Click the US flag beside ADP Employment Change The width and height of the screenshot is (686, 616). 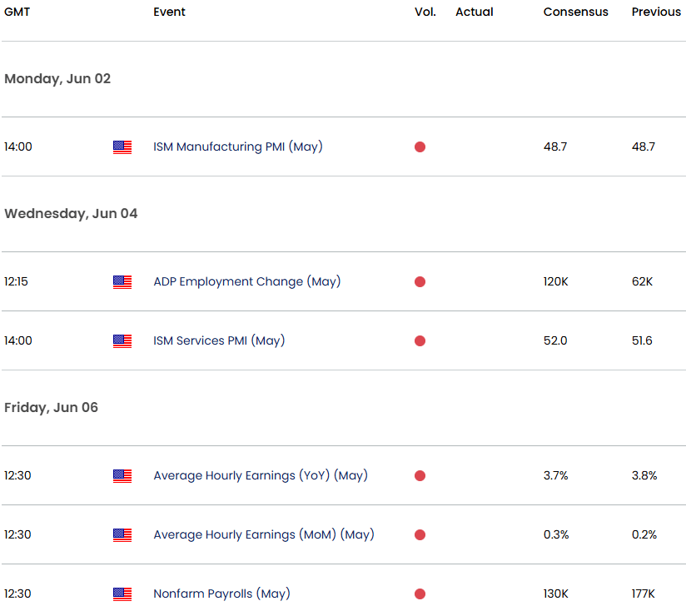coord(122,281)
